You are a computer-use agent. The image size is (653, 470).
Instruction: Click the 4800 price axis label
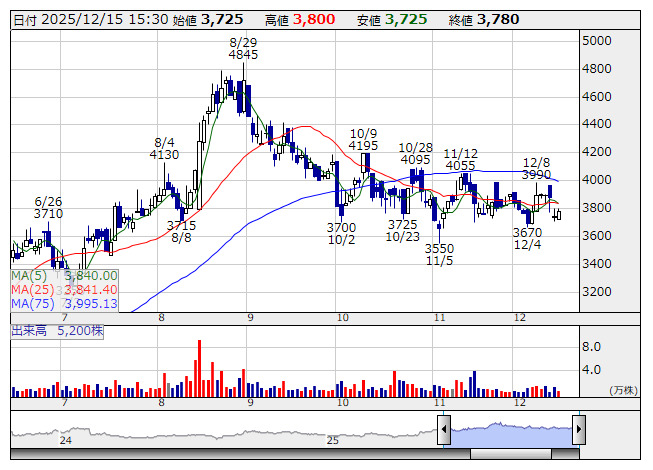click(597, 69)
